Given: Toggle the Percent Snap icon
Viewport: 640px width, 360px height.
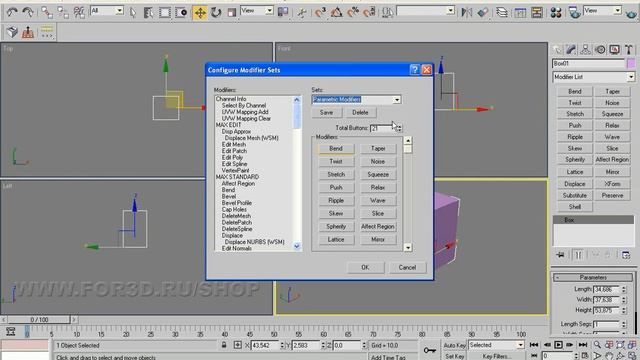Looking at the screenshot, I should point(353,12).
